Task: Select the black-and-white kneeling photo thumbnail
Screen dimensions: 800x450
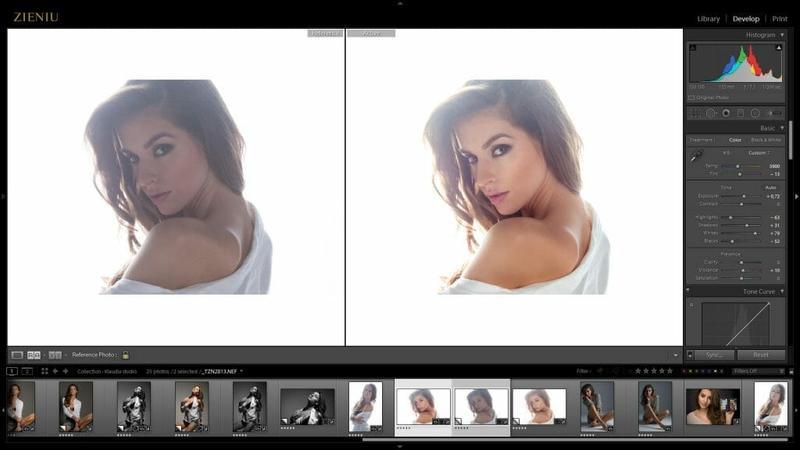Action: click(133, 406)
